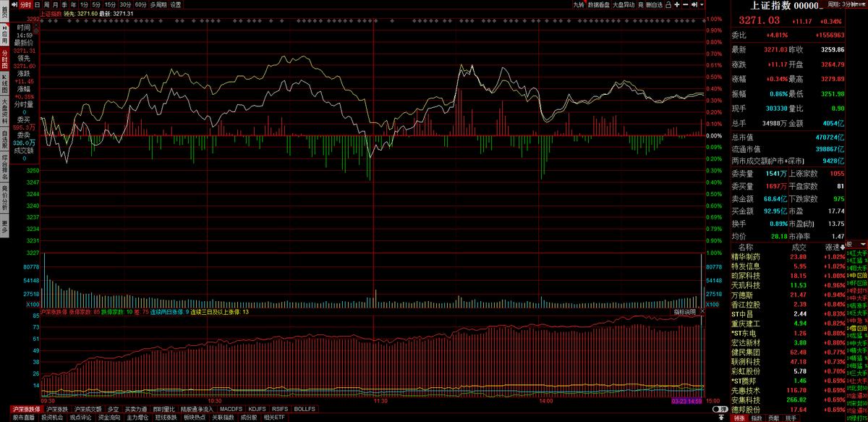Open 相关ETF bottom tab
The width and height of the screenshot is (868, 422).
pyautogui.click(x=275, y=418)
